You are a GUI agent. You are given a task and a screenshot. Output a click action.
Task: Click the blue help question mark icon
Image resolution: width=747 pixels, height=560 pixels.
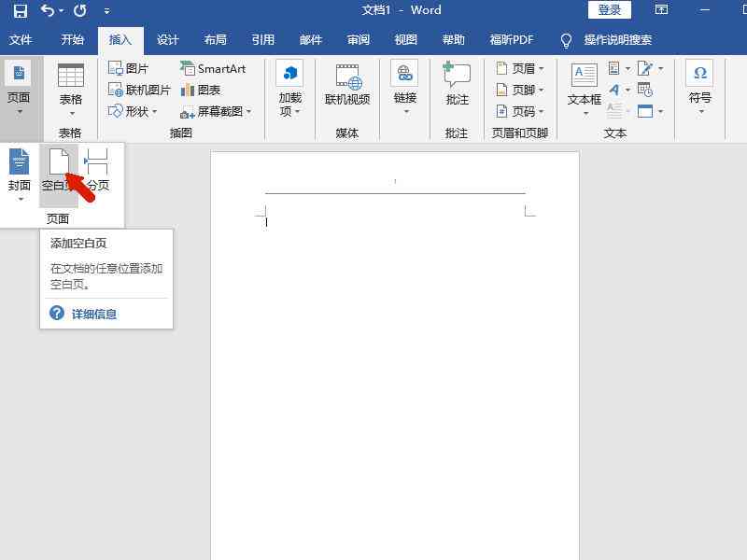click(57, 313)
